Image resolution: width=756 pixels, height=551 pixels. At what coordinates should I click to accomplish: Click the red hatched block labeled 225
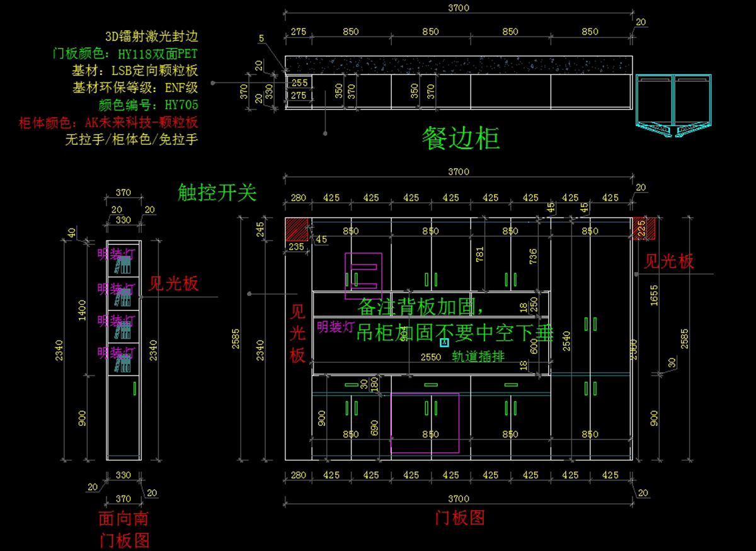click(x=641, y=228)
